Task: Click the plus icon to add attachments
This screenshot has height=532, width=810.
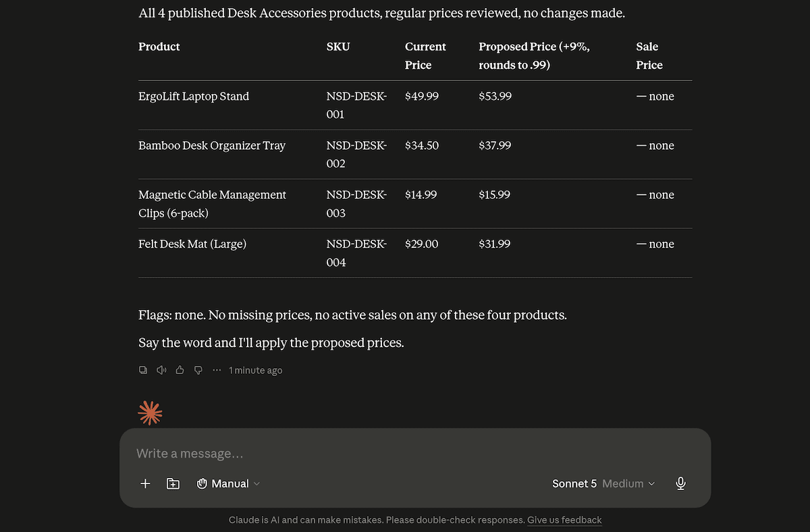Action: click(x=145, y=483)
